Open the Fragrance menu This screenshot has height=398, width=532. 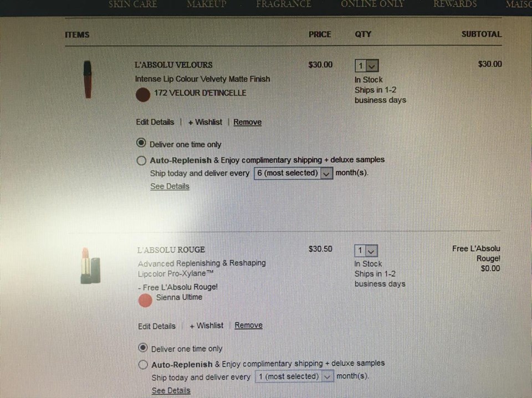pos(284,4)
